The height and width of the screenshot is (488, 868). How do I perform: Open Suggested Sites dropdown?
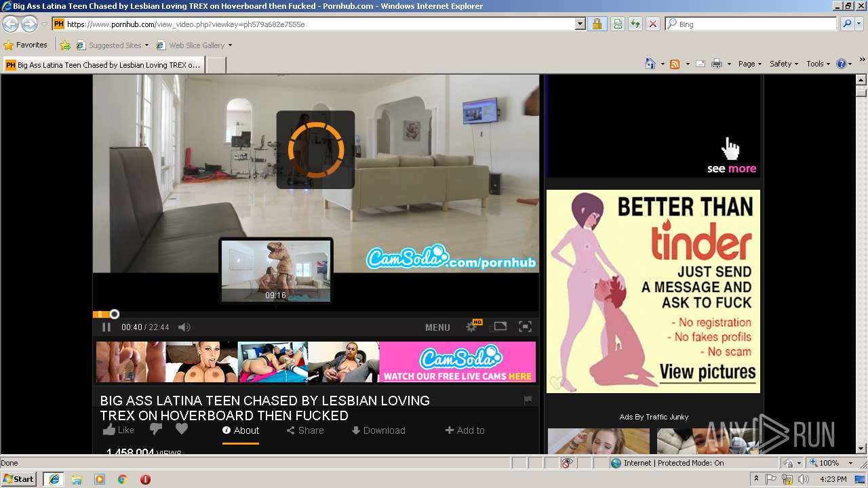(x=112, y=45)
